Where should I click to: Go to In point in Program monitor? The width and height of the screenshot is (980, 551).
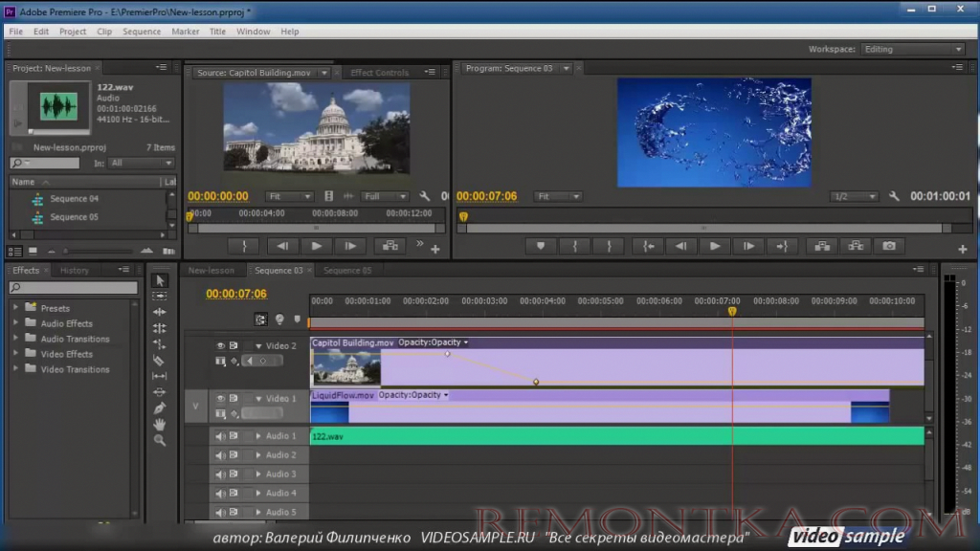pyautogui.click(x=648, y=246)
